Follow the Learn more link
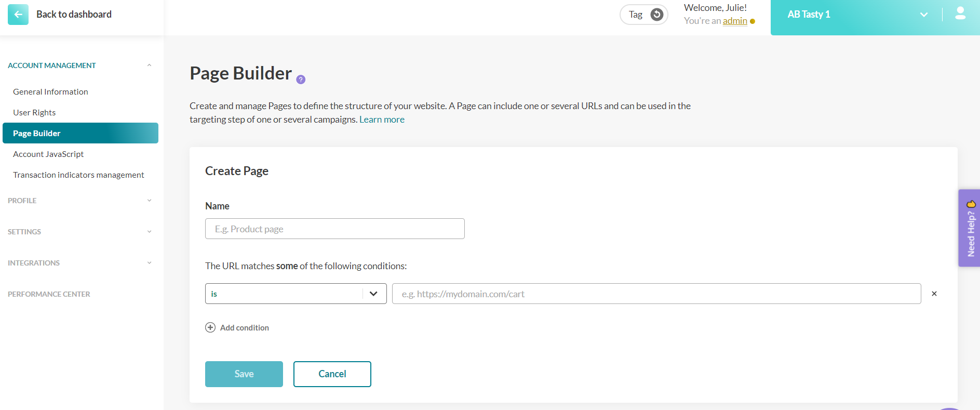Screen dimensions: 980x410 (x=382, y=120)
